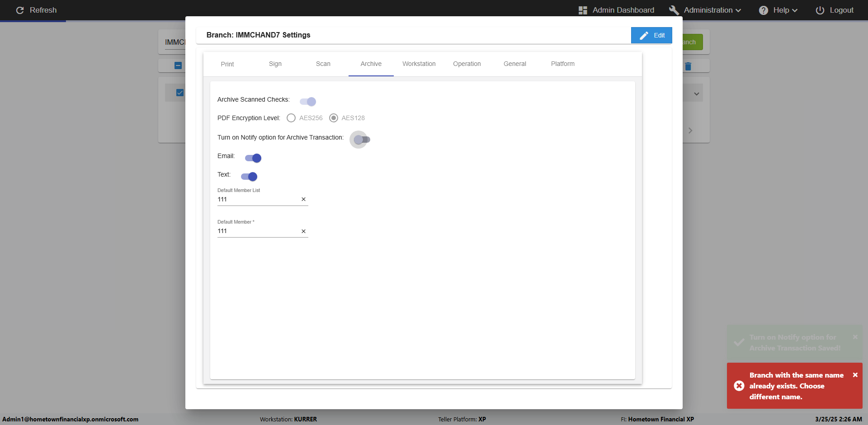Switch to the Operation tab
The width and height of the screenshot is (868, 425).
click(467, 64)
